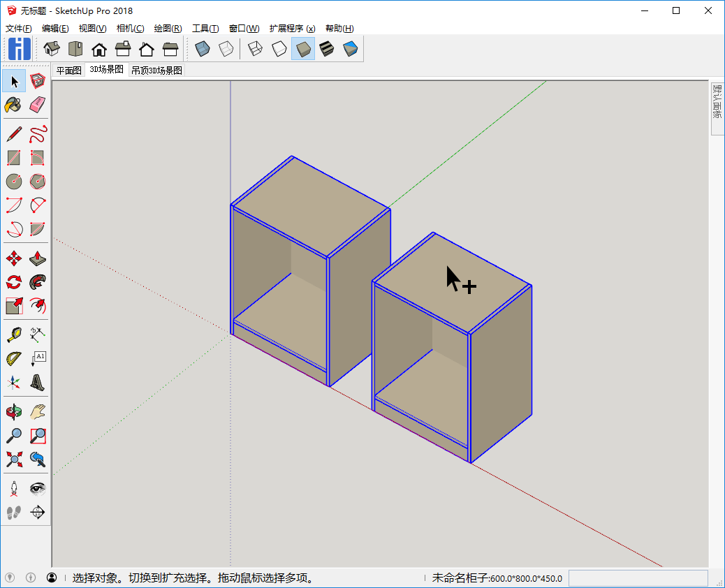This screenshot has height=588, width=725.
Task: Switch to the 平面图 tab
Action: tap(69, 71)
